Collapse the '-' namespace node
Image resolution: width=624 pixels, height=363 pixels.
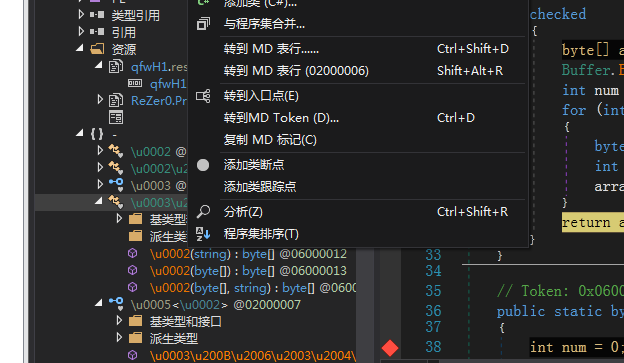80,133
